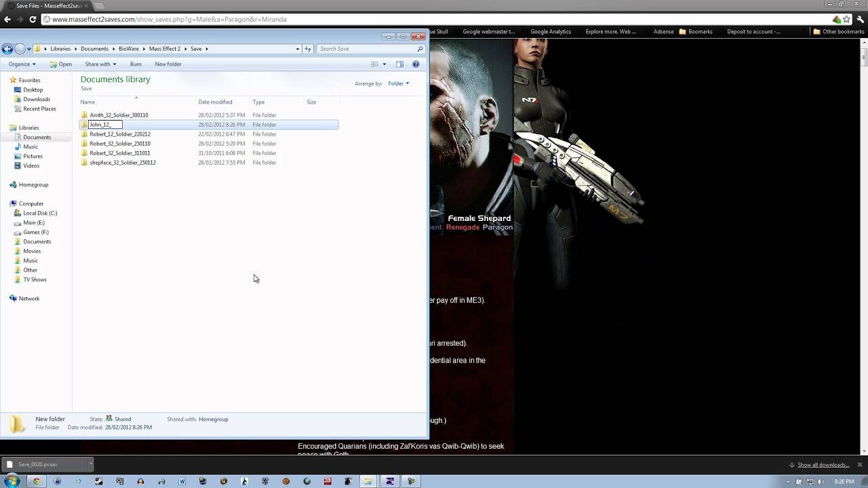This screenshot has height=488, width=868.
Task: Open Explorer help button
Action: [416, 64]
